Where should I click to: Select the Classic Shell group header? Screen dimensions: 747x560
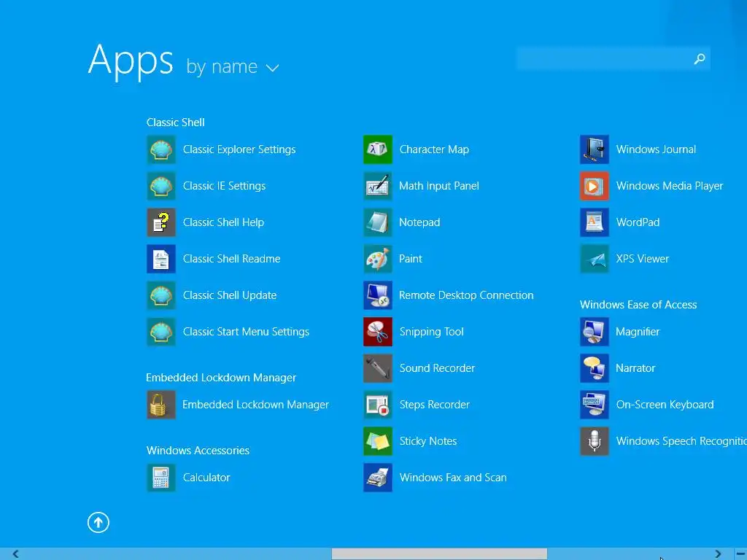(175, 122)
